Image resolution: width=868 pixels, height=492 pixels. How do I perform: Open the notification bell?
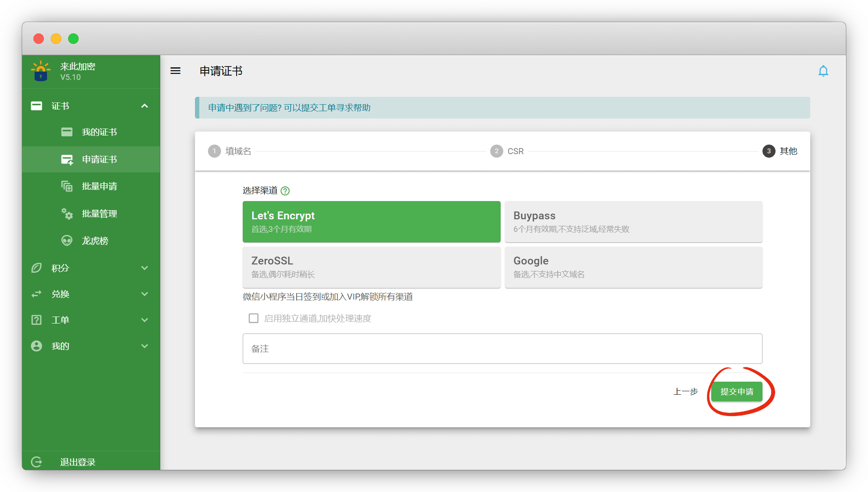click(x=823, y=71)
